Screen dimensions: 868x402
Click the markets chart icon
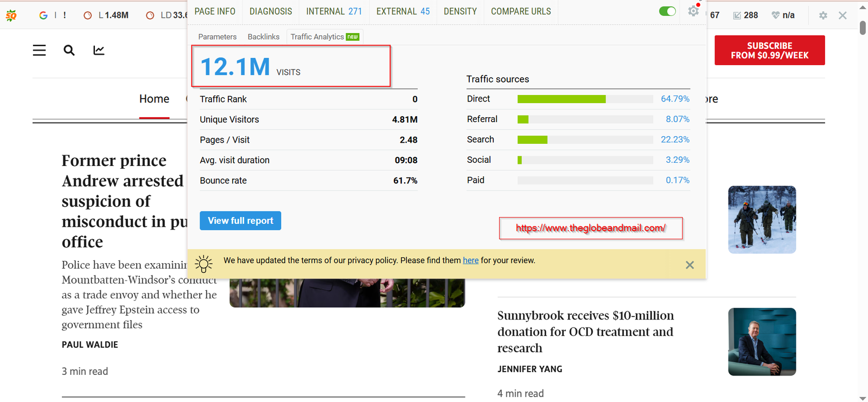99,50
